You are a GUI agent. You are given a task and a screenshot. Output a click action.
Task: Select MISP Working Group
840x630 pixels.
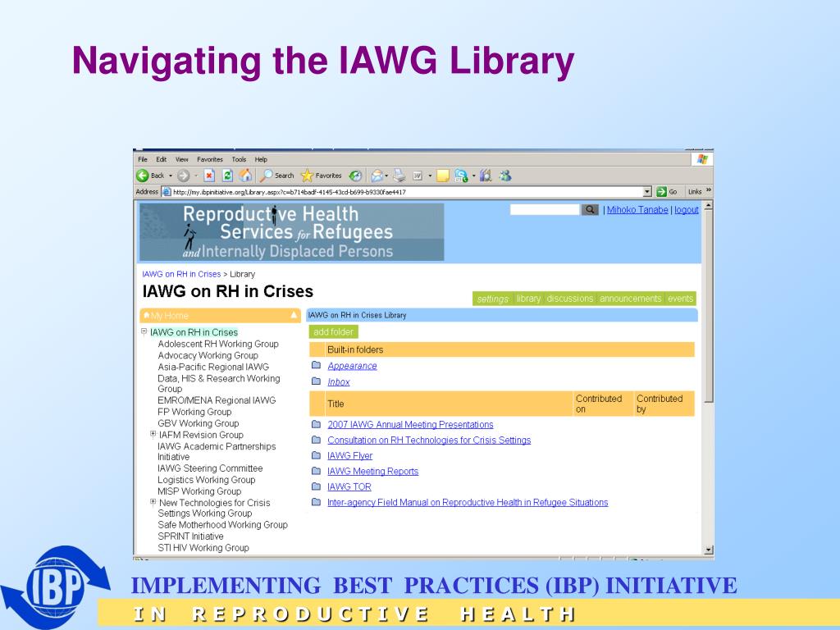(199, 491)
